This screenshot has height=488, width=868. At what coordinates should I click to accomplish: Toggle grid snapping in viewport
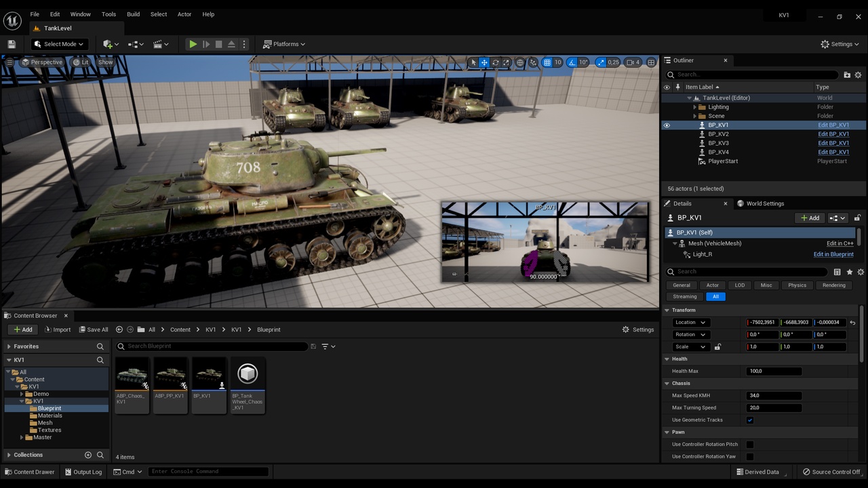point(547,62)
